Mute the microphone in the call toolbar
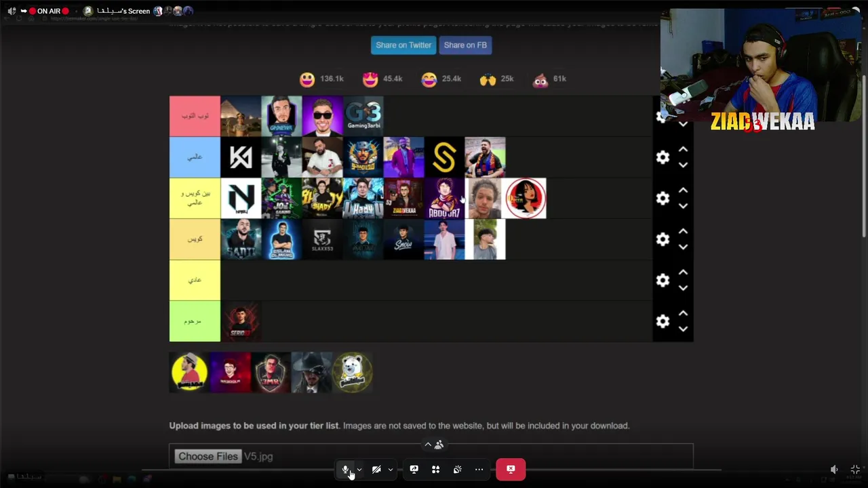 tap(345, 469)
